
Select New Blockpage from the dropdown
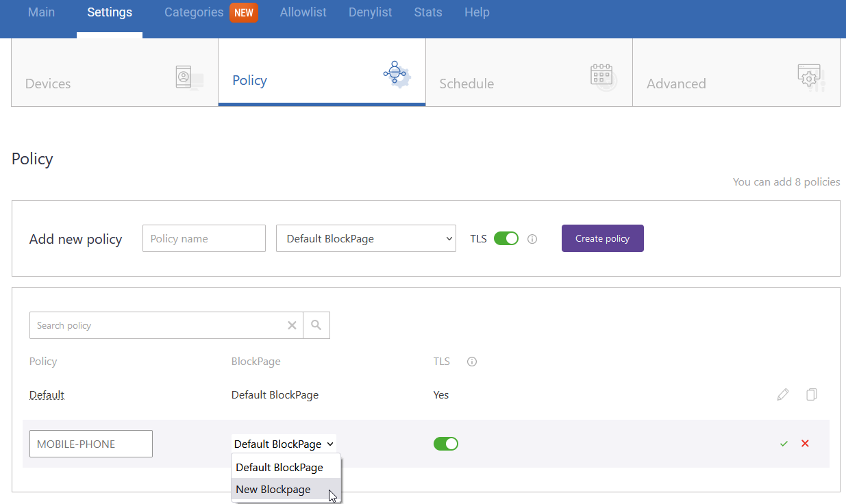[273, 489]
